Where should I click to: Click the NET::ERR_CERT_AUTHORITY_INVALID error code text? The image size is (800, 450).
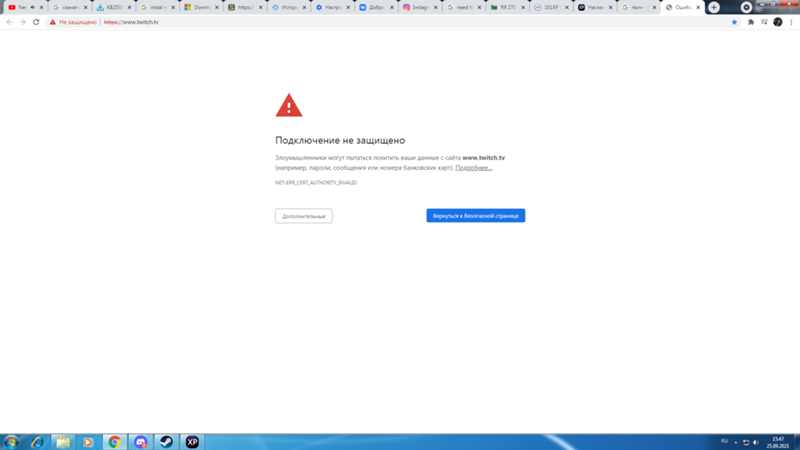[316, 182]
